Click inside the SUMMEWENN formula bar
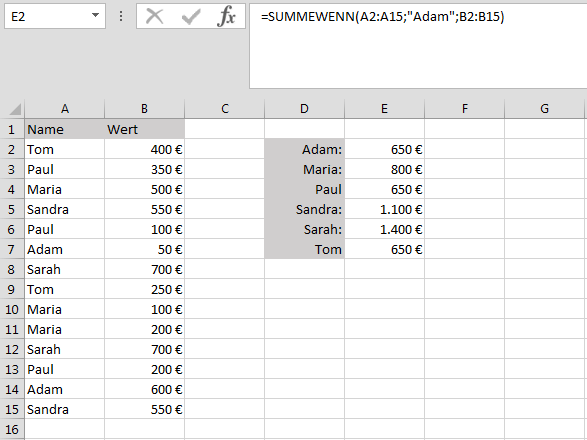This screenshot has height=440, width=587. [x=418, y=46]
